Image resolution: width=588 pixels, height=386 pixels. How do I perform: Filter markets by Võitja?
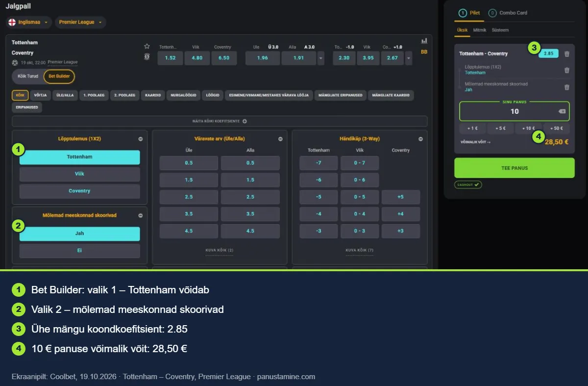coord(41,95)
